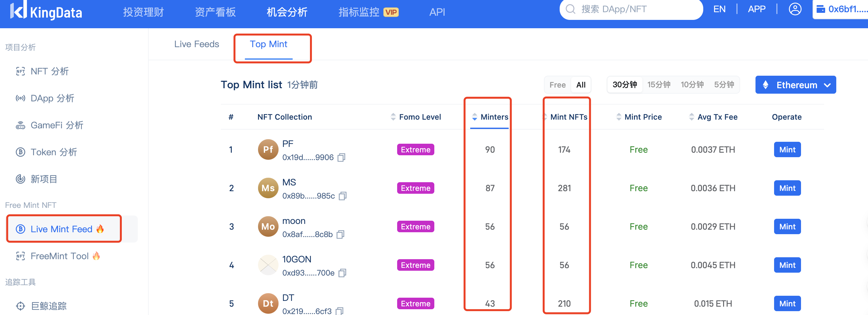Screen dimensions: 868x315
Task: Select the 15分钟 time range
Action: [x=658, y=85]
